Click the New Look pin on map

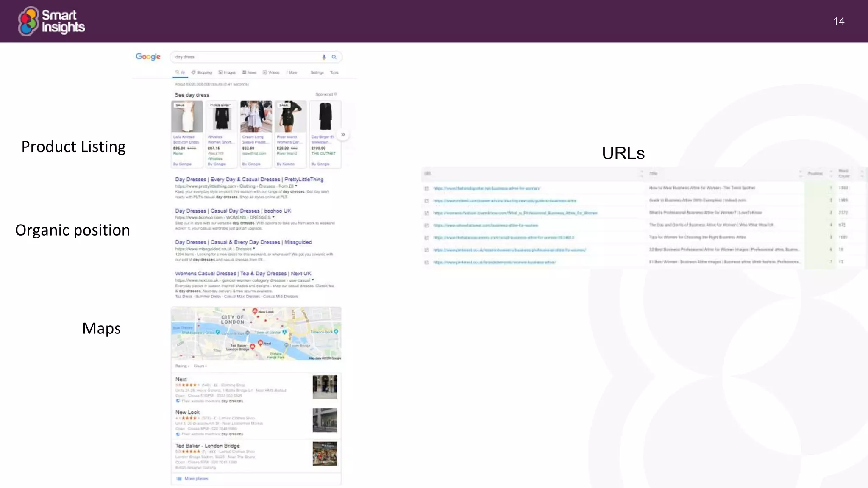[255, 311]
